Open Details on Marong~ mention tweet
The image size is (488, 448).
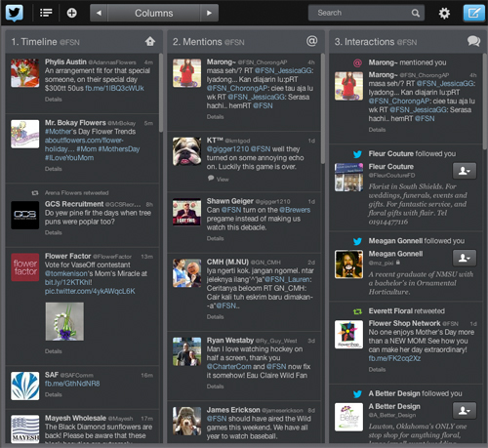(215, 117)
